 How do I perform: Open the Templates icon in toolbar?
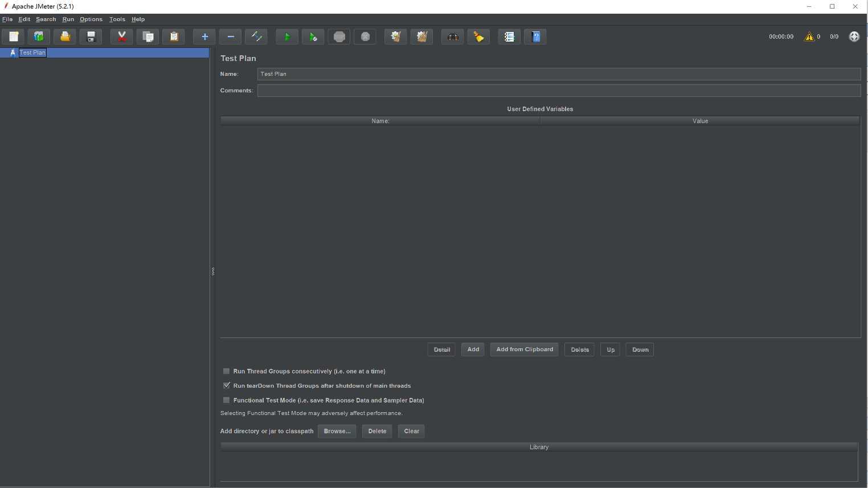point(39,36)
